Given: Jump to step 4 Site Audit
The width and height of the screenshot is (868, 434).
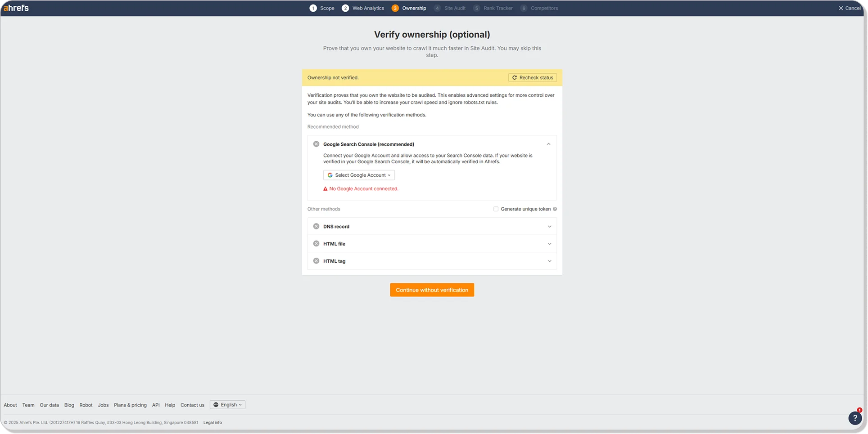Looking at the screenshot, I should point(450,8).
